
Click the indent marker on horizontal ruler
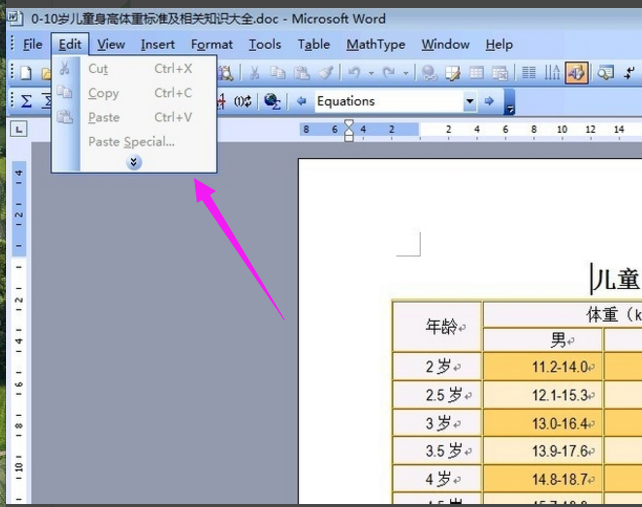[x=349, y=130]
